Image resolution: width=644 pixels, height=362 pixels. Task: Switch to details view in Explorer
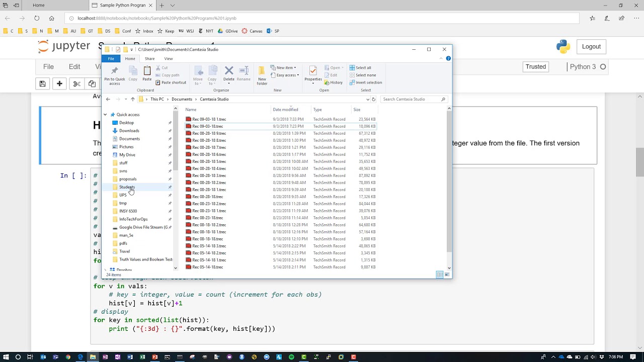point(440,275)
